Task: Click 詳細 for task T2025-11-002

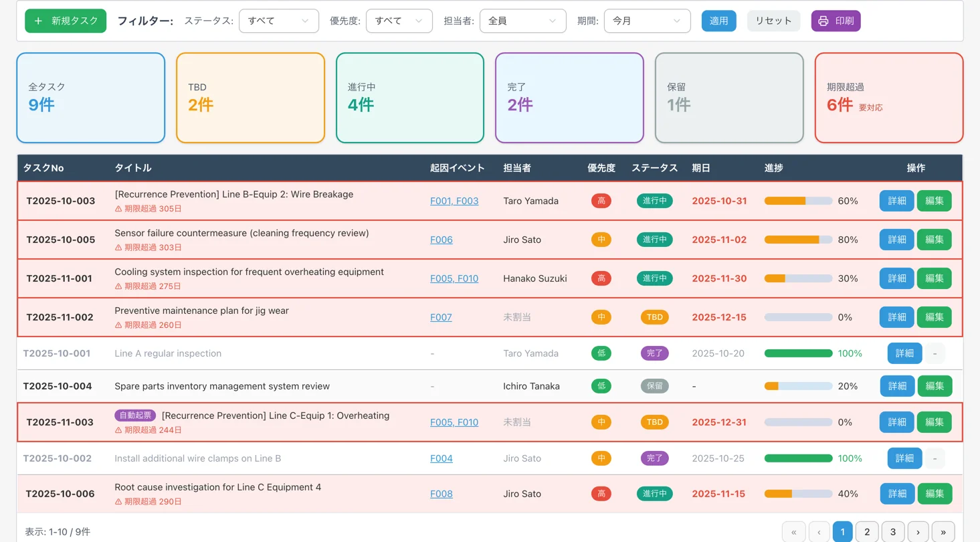Action: click(x=896, y=317)
